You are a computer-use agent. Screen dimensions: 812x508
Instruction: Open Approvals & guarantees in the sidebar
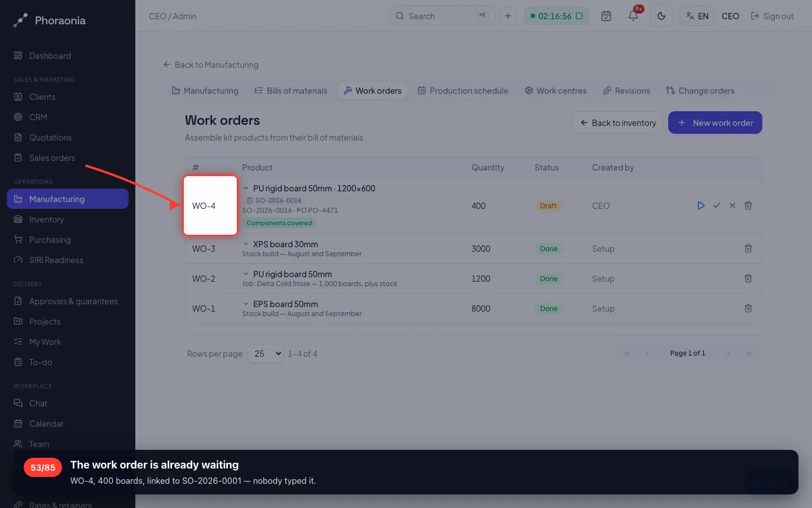[x=68, y=301]
